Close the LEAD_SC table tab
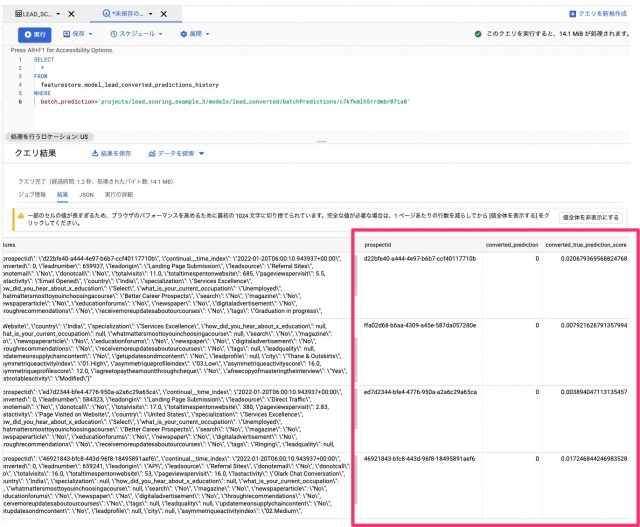The width and height of the screenshot is (640, 527). (71, 14)
